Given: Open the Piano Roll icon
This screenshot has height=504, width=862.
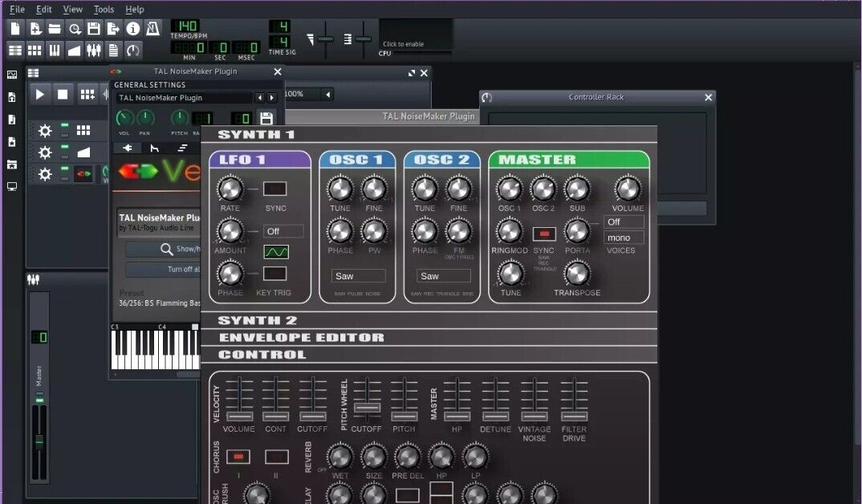Looking at the screenshot, I should pyautogui.click(x=55, y=51).
